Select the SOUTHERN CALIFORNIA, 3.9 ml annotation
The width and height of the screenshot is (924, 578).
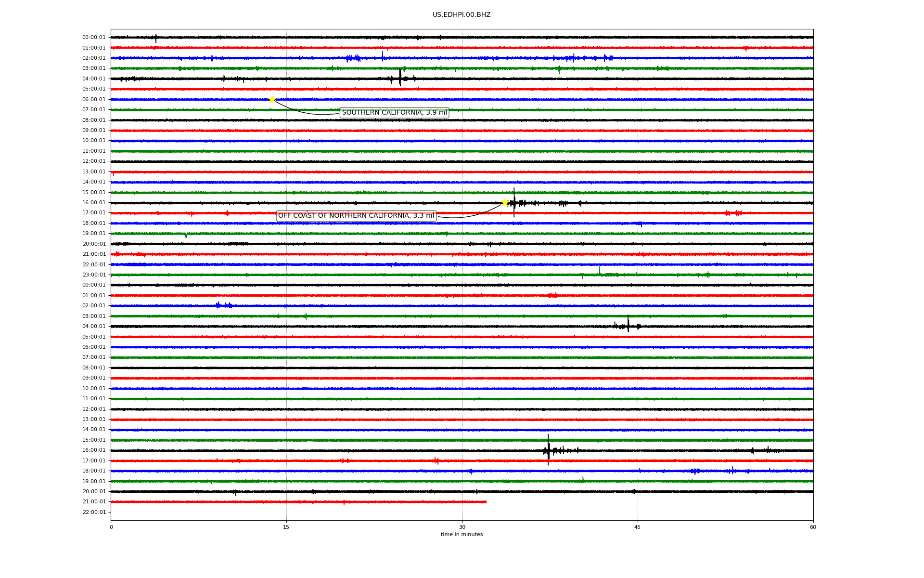pyautogui.click(x=394, y=113)
